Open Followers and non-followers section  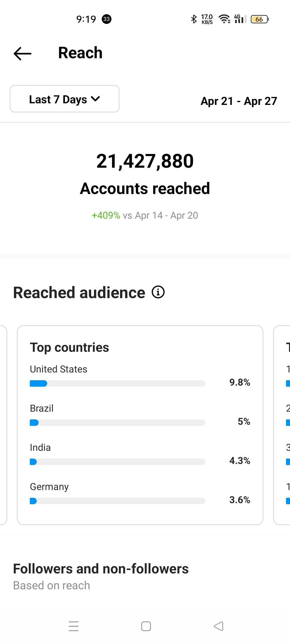pyautogui.click(x=101, y=569)
